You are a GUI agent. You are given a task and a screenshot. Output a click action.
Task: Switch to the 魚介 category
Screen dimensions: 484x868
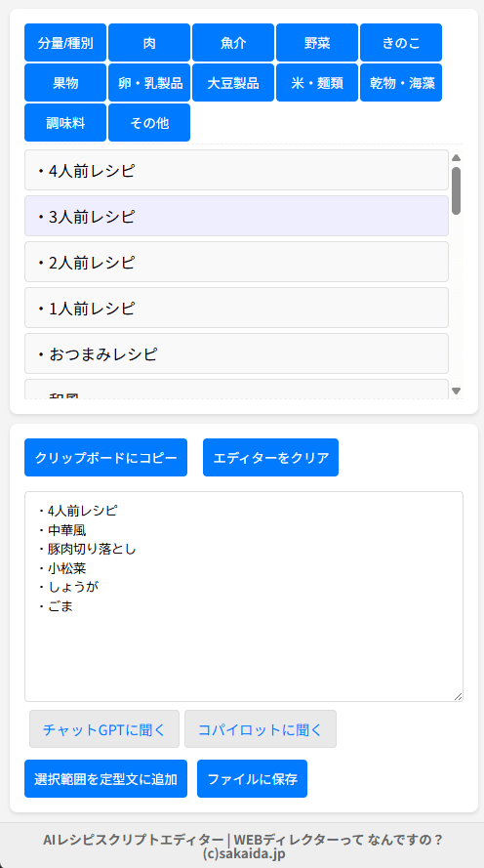click(x=233, y=43)
